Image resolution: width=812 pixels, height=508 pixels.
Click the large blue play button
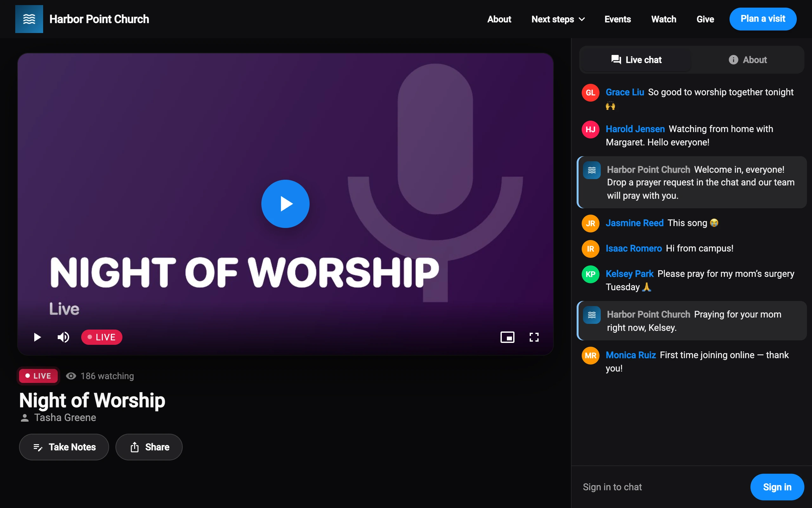click(285, 204)
